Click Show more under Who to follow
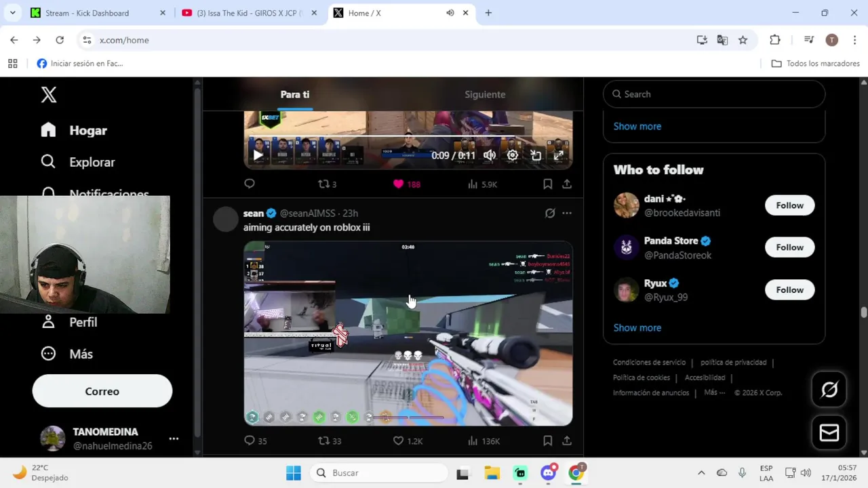This screenshot has width=868, height=488. (x=637, y=327)
